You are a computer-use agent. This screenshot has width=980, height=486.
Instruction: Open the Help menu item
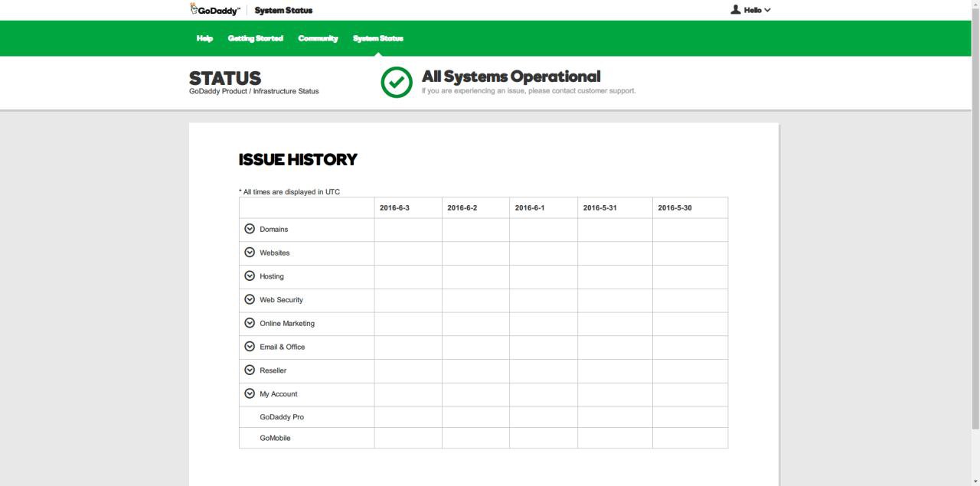pos(204,38)
